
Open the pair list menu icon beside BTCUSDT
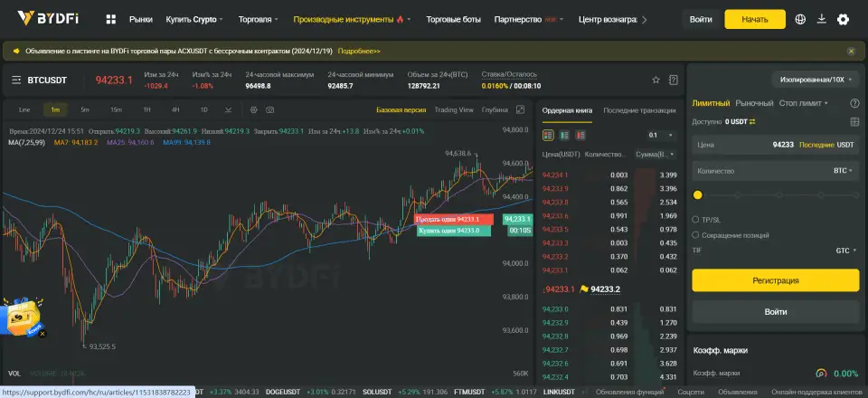click(x=16, y=81)
